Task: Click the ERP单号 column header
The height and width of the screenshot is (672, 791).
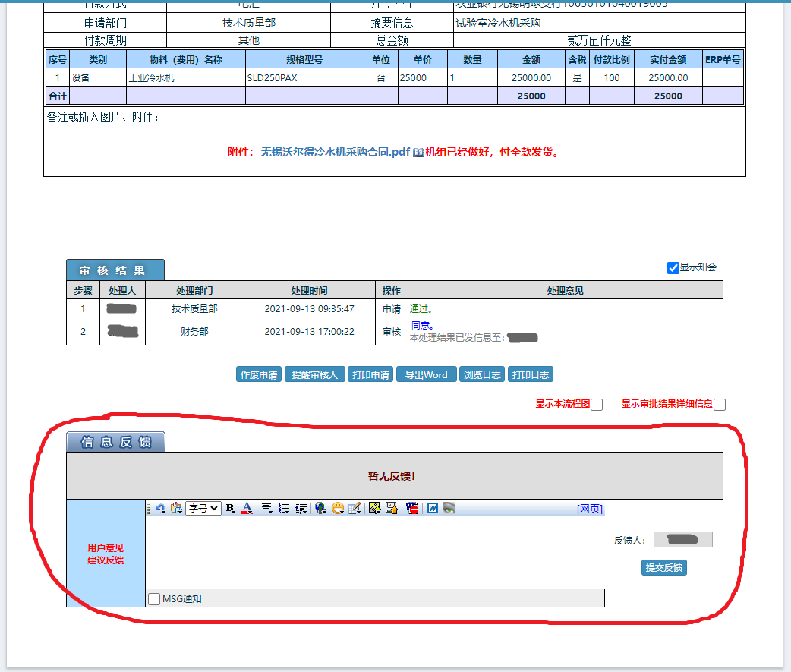Action: 723,59
